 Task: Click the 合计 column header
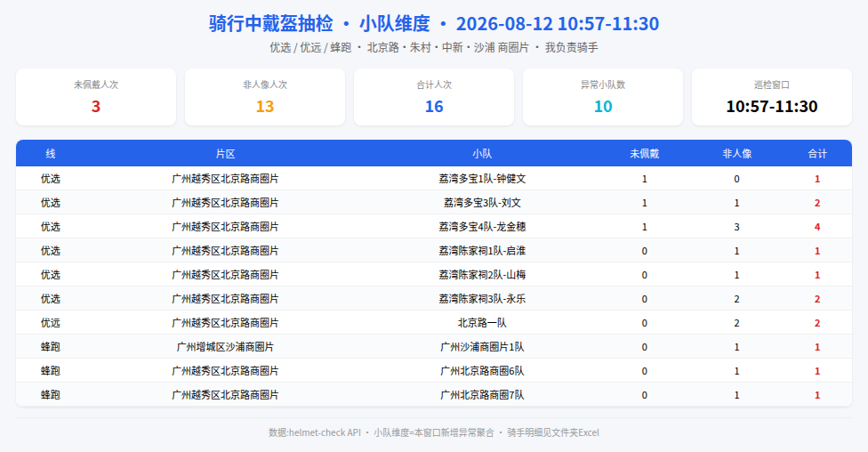pos(817,154)
